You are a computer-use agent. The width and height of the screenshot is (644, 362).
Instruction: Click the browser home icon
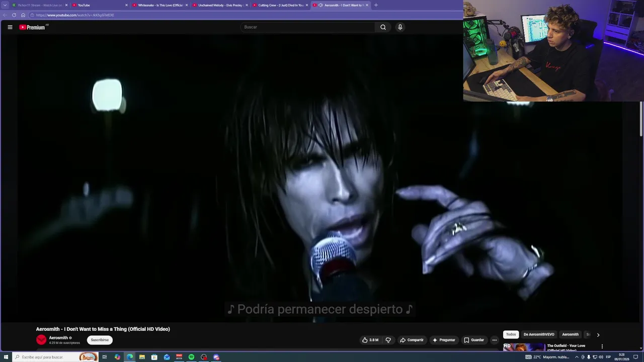point(23,15)
